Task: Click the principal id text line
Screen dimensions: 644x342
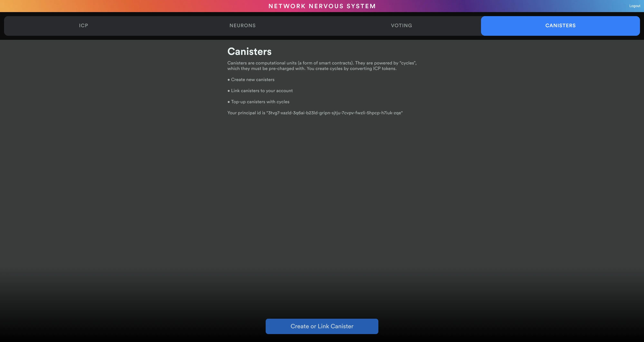Action: pyautogui.click(x=315, y=113)
